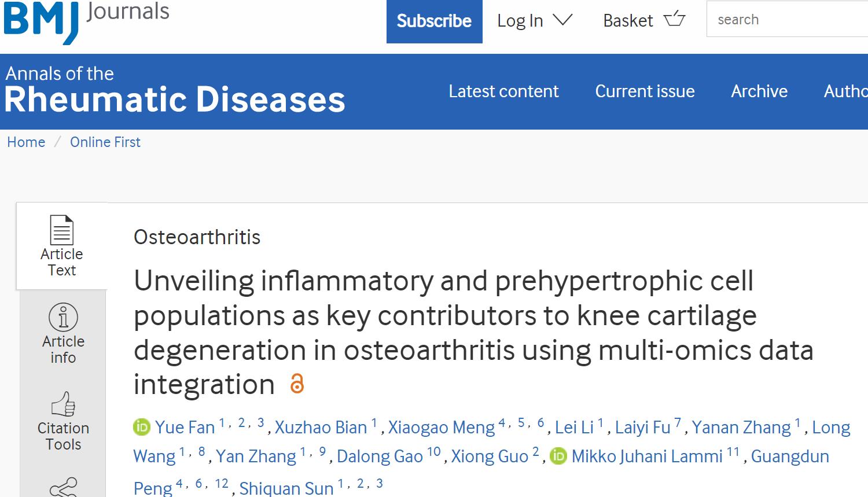Screen dimensions: 868x497
Task: Click the open access lock icon
Action: [x=297, y=384]
